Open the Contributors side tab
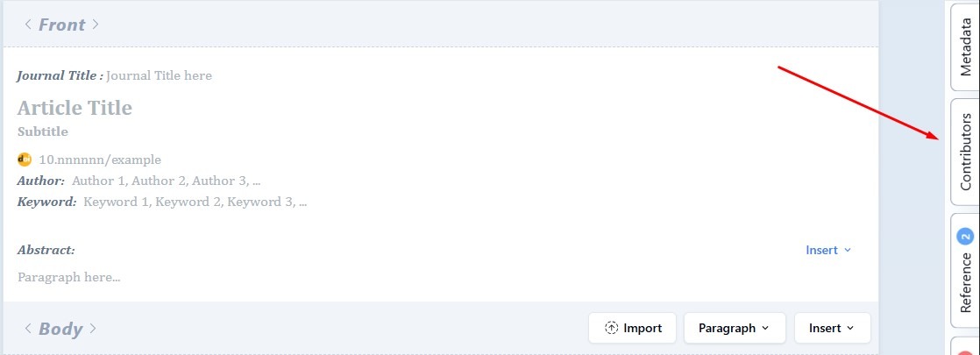Image resolution: width=980 pixels, height=355 pixels. pos(965,152)
